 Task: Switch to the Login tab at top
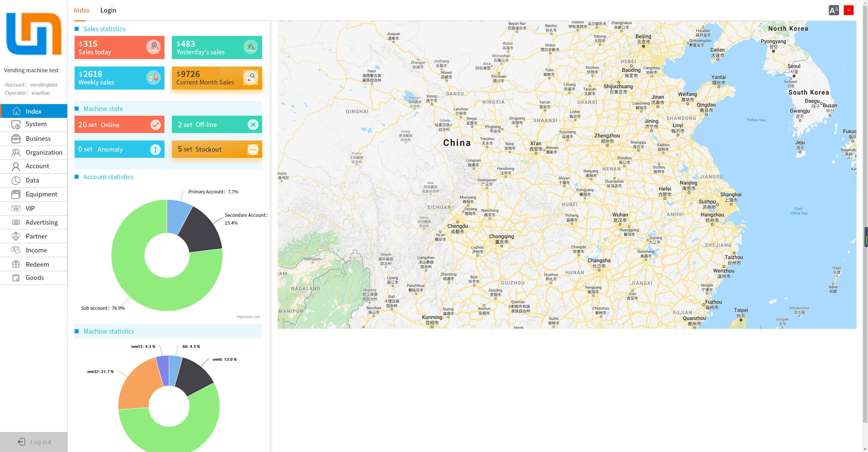[x=108, y=10]
